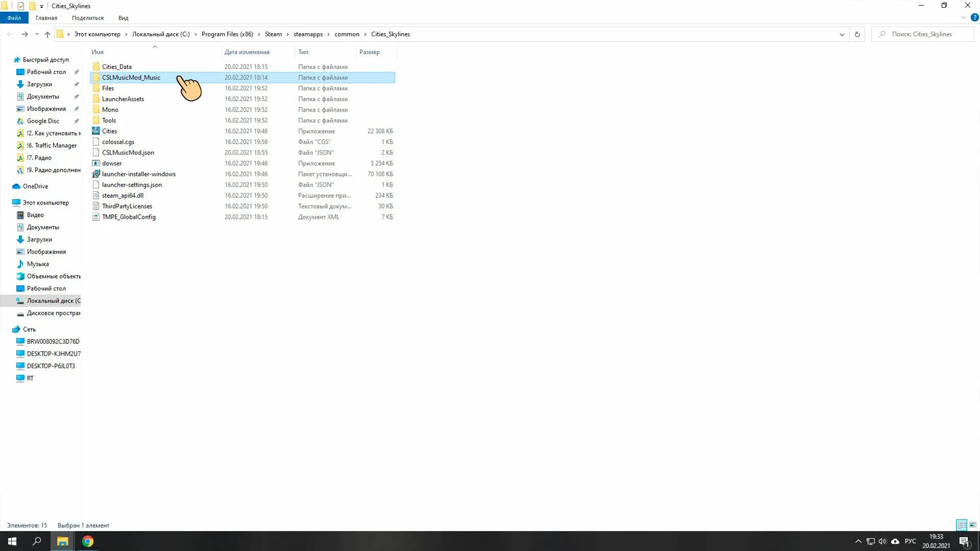Sort by the Размер column header
Screen dimensions: 980x551
point(370,52)
